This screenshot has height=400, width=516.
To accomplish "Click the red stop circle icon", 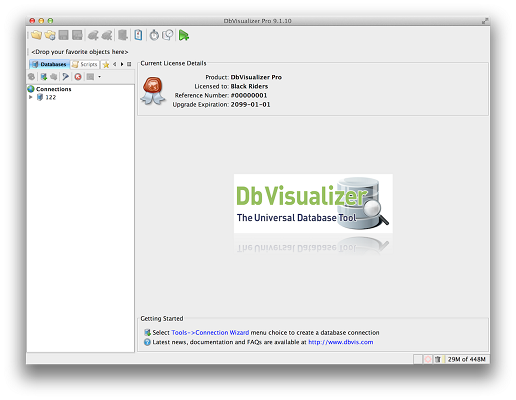I will 78,77.
